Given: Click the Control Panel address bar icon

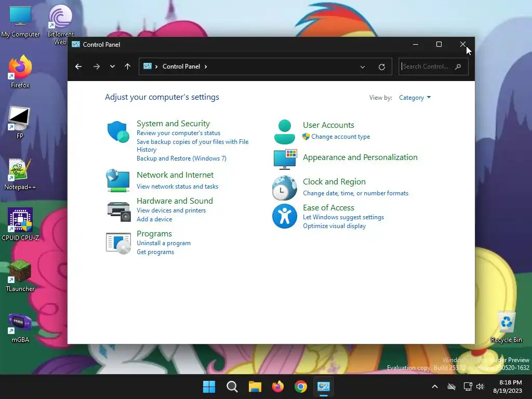Looking at the screenshot, I should click(148, 66).
